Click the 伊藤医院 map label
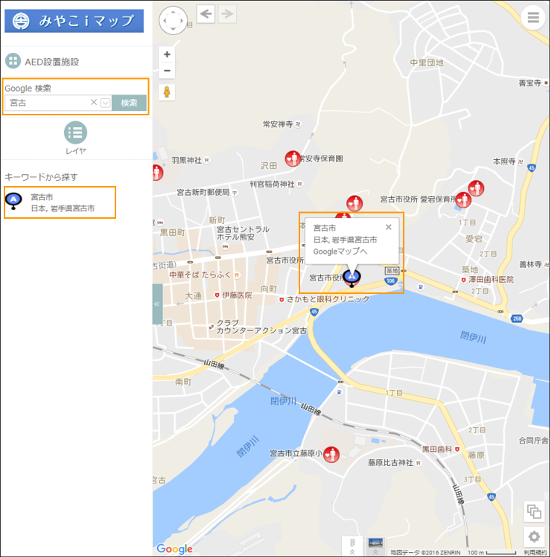The height and width of the screenshot is (557, 550). pos(237,295)
